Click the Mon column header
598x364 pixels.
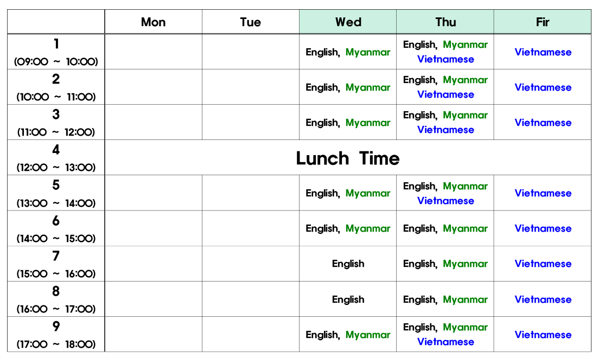coord(154,22)
